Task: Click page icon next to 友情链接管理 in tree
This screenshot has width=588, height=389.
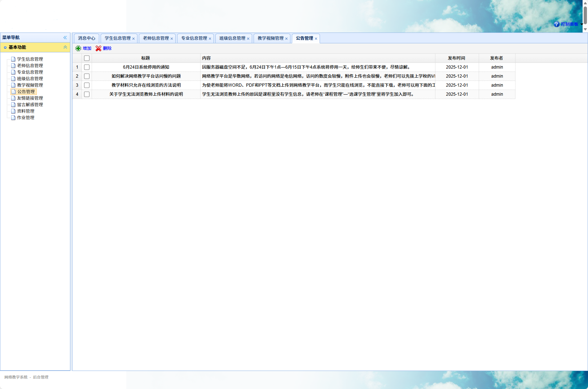Action: 13,98
